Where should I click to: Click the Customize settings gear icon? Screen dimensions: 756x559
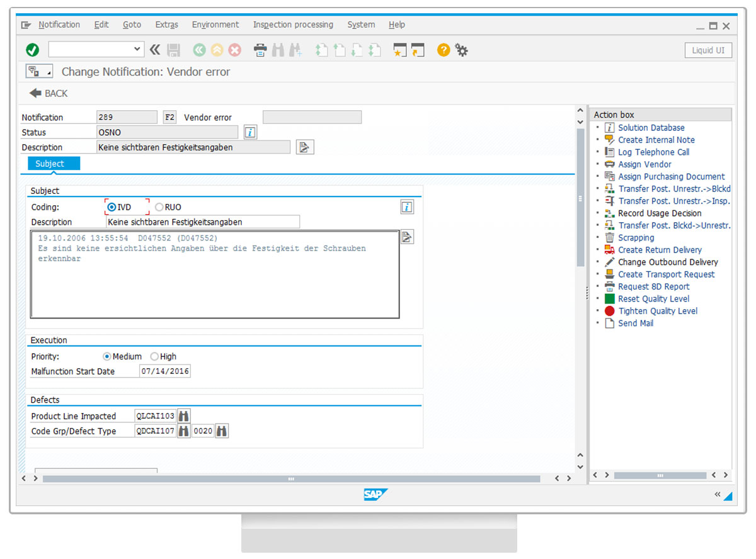click(462, 50)
